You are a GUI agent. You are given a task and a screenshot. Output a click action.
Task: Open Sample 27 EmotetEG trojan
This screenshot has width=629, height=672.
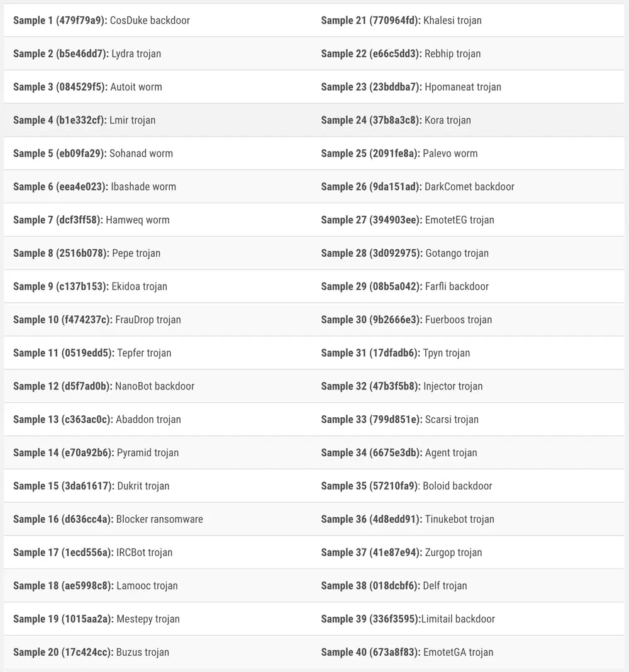(x=408, y=220)
